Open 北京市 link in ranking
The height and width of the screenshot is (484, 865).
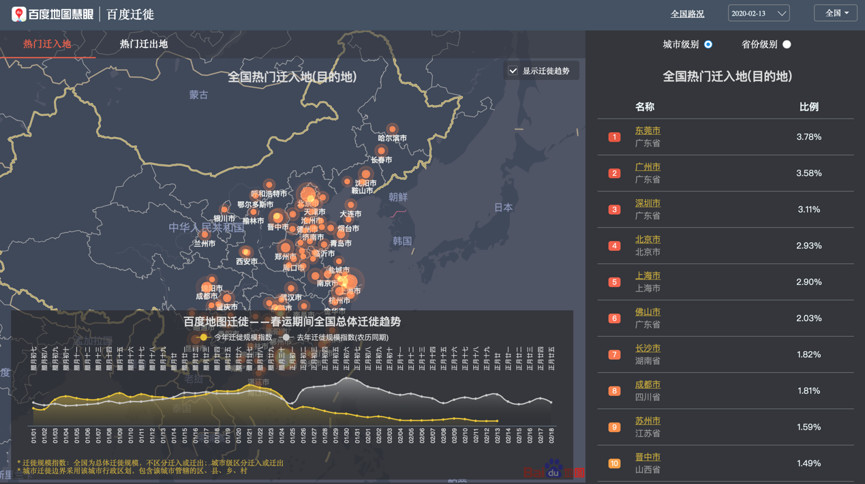[648, 240]
